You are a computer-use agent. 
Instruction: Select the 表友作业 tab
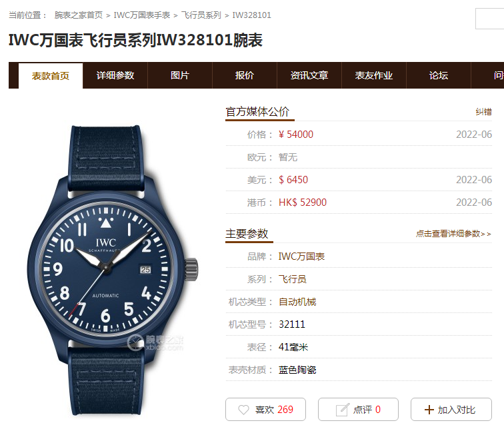[x=374, y=75]
